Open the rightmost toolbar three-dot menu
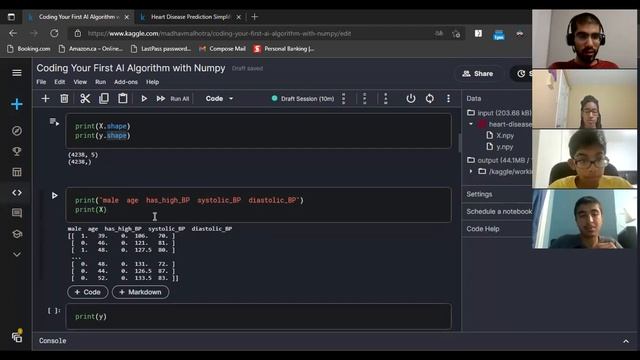The width and height of the screenshot is (640, 360). [448, 98]
